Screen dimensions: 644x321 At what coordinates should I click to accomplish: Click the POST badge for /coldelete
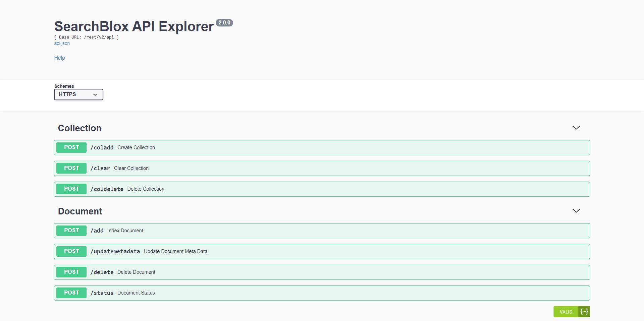[x=71, y=189]
